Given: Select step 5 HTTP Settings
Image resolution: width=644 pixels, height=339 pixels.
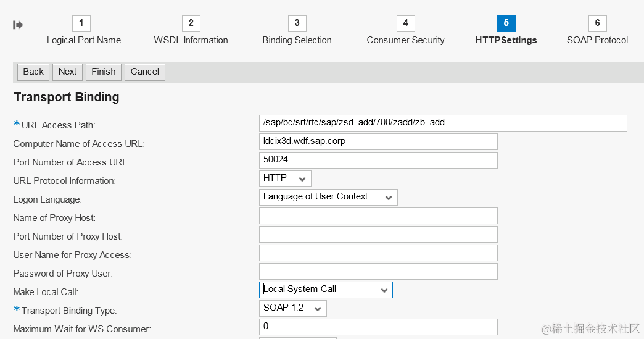Looking at the screenshot, I should pyautogui.click(x=506, y=24).
